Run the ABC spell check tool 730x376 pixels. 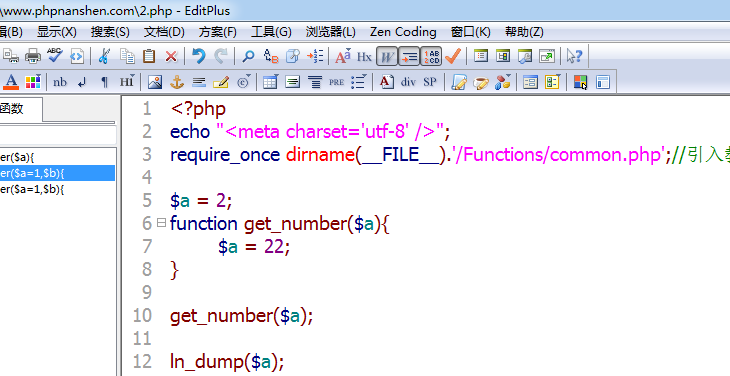(55, 55)
